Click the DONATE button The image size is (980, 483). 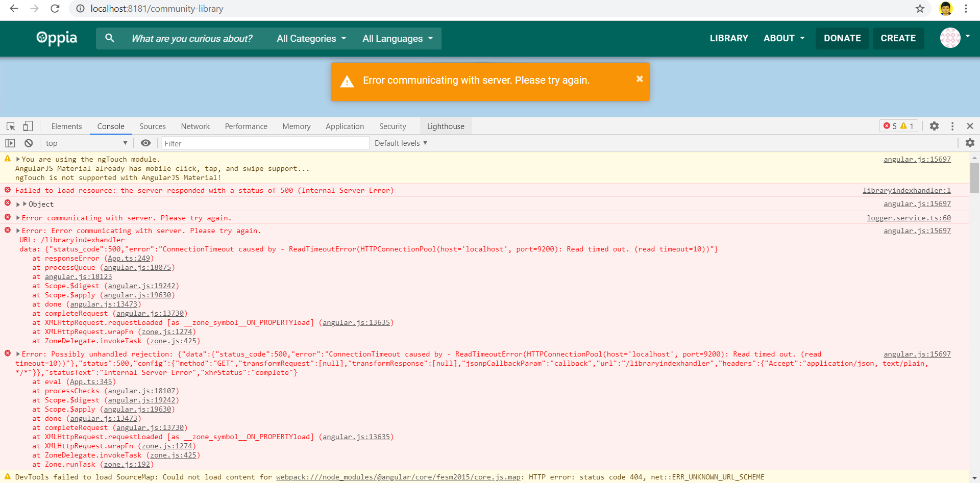[842, 38]
